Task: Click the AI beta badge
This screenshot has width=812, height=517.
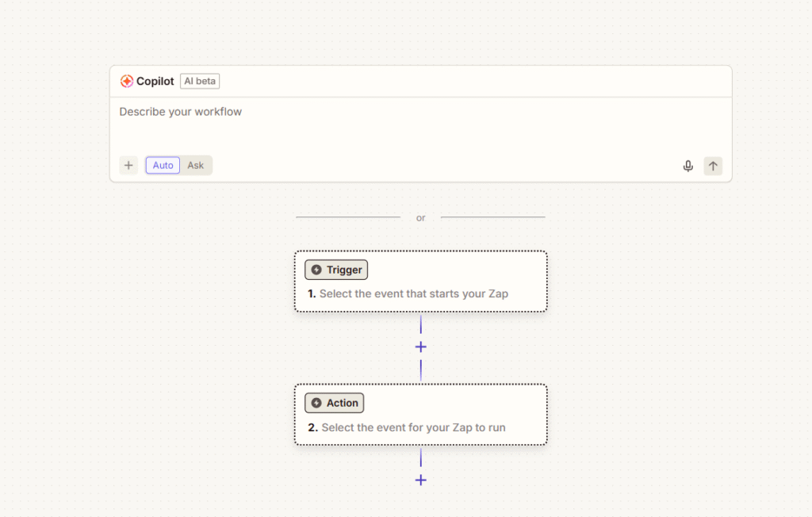Action: (199, 81)
